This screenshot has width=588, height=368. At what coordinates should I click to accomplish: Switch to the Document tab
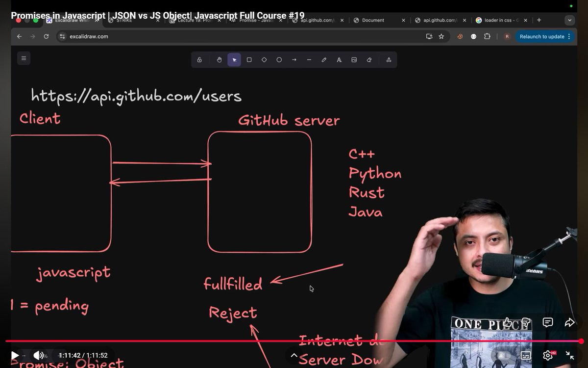click(x=380, y=20)
